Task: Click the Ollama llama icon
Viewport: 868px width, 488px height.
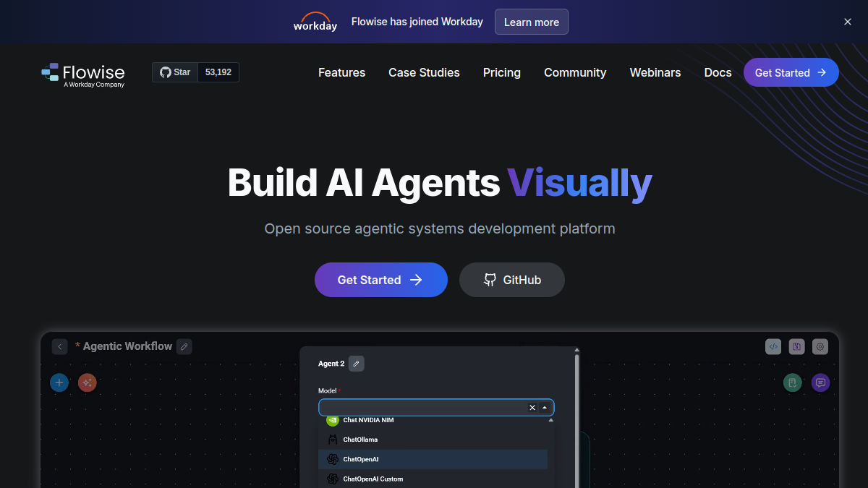Action: [x=333, y=440]
